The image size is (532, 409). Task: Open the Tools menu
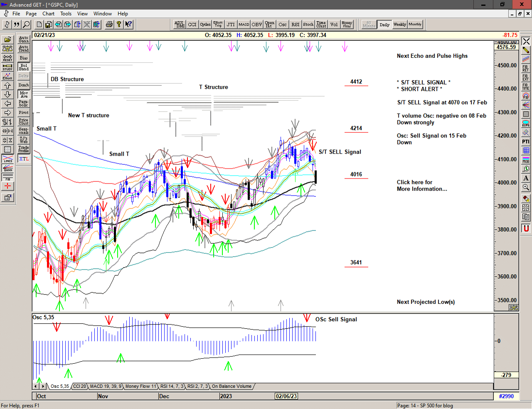(x=66, y=14)
